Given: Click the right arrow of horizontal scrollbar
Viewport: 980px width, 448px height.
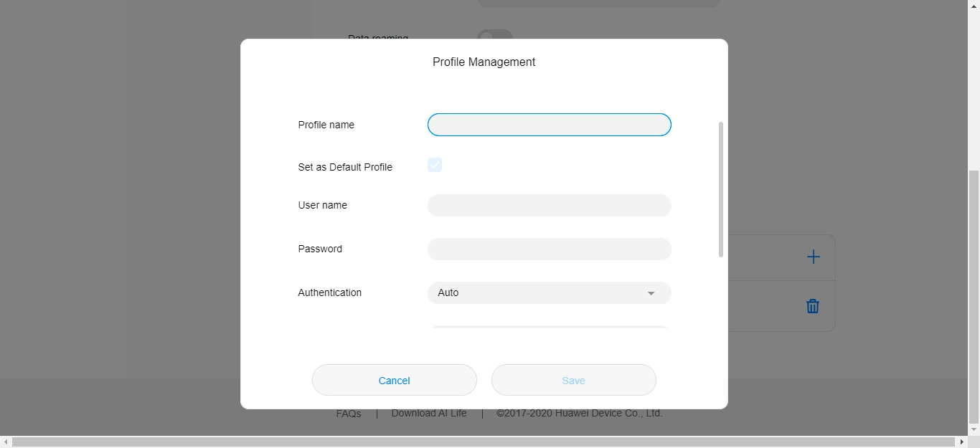Looking at the screenshot, I should pyautogui.click(x=962, y=442).
